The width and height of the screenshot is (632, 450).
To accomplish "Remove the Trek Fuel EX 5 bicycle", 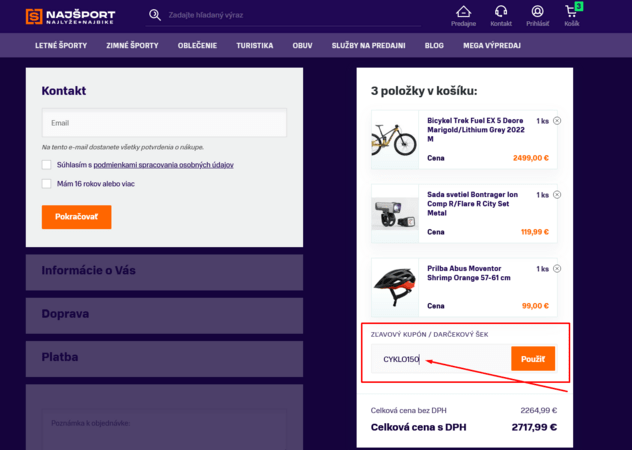I will point(557,121).
